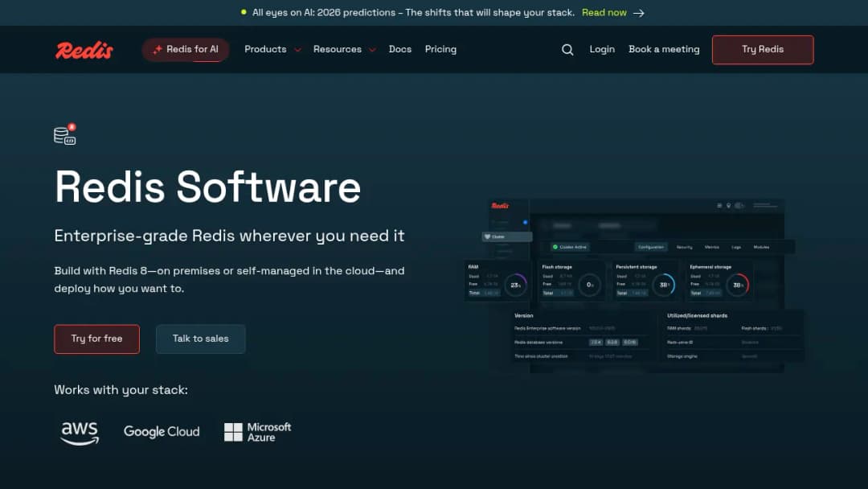Click the sparkle icon in Redis for AI

click(x=158, y=49)
